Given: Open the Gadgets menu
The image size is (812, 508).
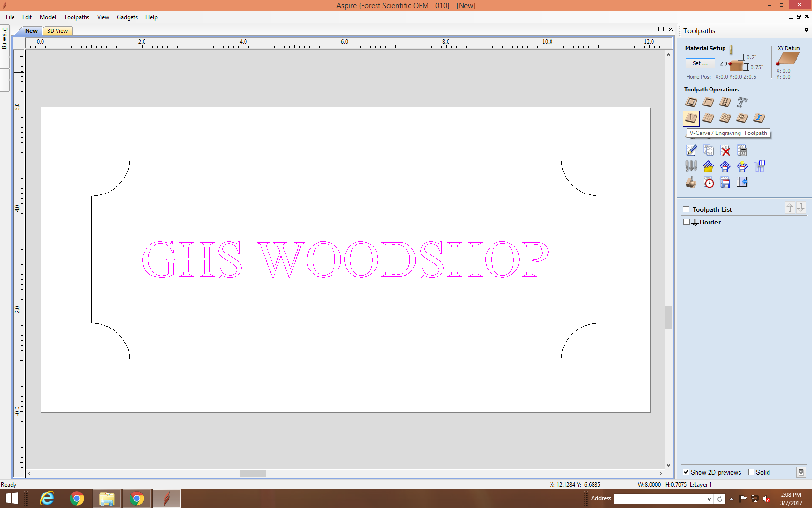Looking at the screenshot, I should click(127, 17).
